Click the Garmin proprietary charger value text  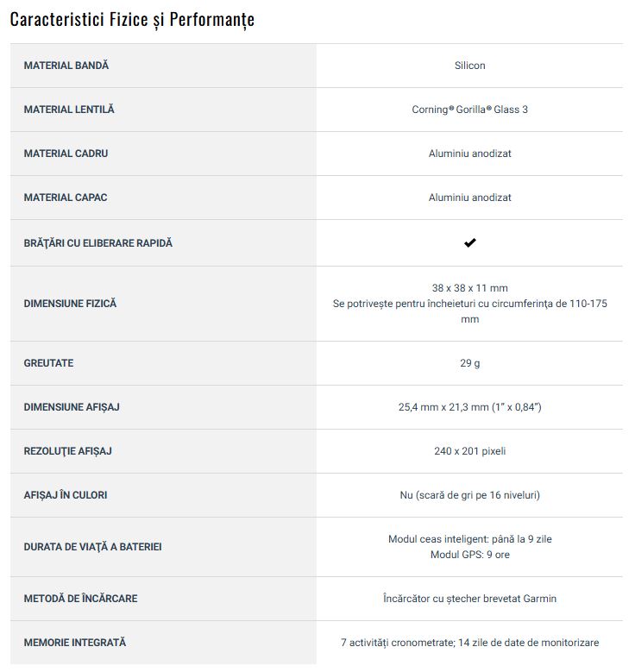click(469, 599)
